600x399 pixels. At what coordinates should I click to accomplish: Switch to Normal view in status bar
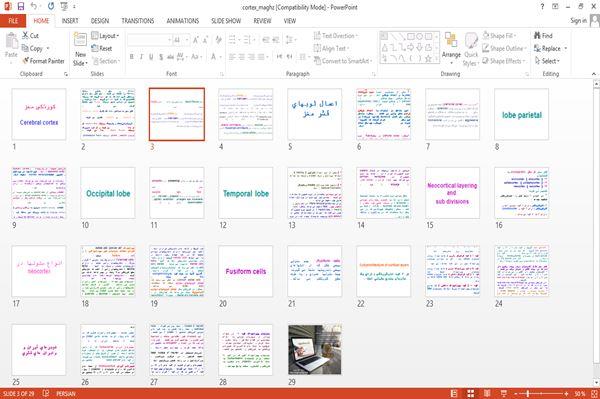coord(454,393)
